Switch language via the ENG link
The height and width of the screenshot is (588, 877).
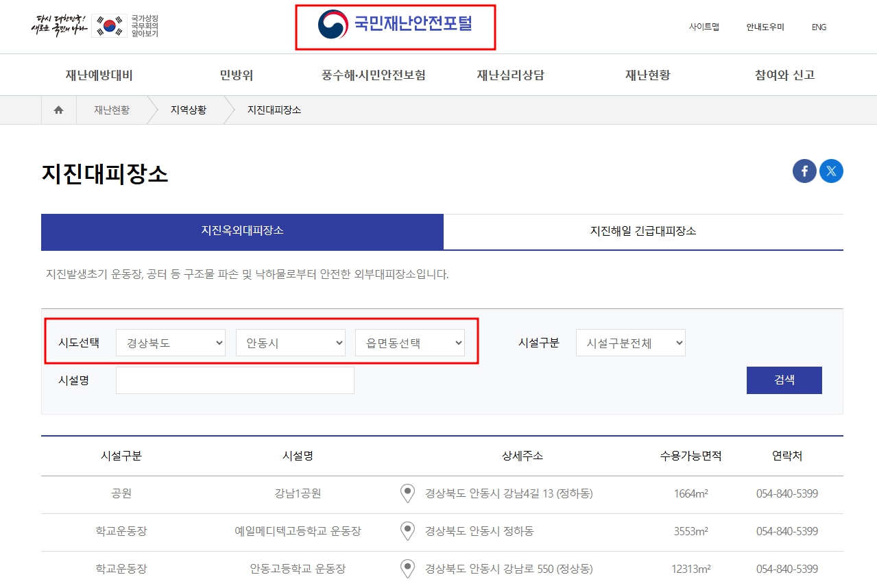click(x=818, y=27)
